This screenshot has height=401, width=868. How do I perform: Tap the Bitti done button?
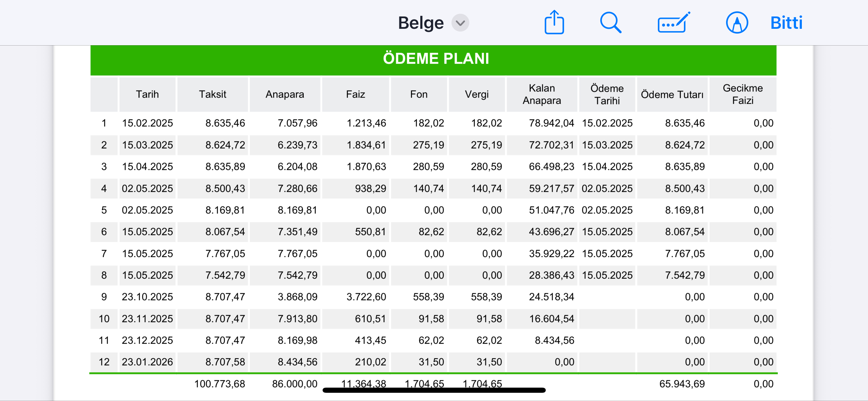coord(786,23)
